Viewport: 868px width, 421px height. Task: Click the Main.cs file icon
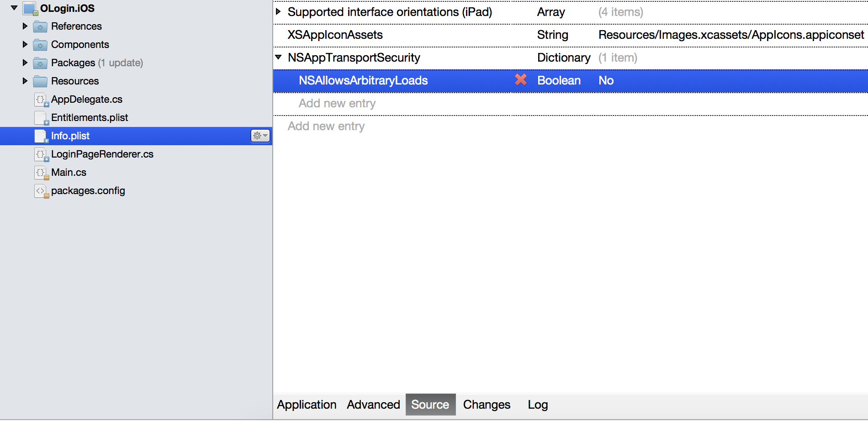point(41,173)
